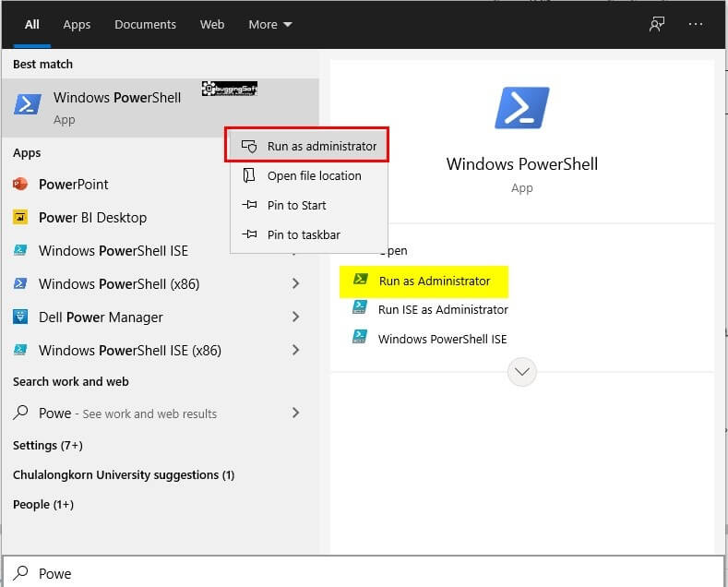The width and height of the screenshot is (728, 587).
Task: Open the three-dot options menu
Action: tap(696, 24)
